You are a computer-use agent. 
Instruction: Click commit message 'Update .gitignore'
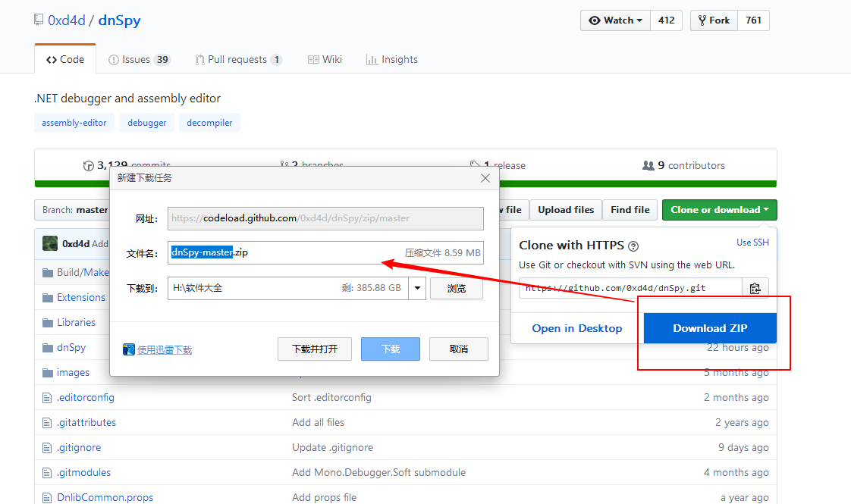point(332,448)
